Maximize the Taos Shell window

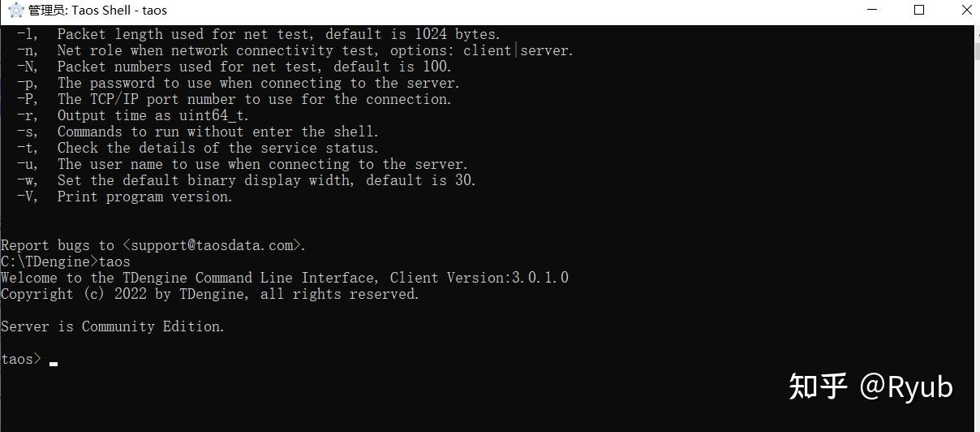(919, 11)
